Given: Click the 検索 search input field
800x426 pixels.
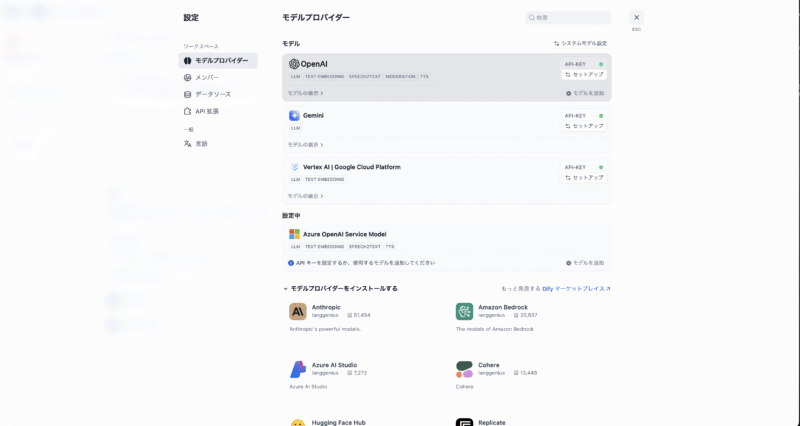Looking at the screenshot, I should pyautogui.click(x=572, y=18).
